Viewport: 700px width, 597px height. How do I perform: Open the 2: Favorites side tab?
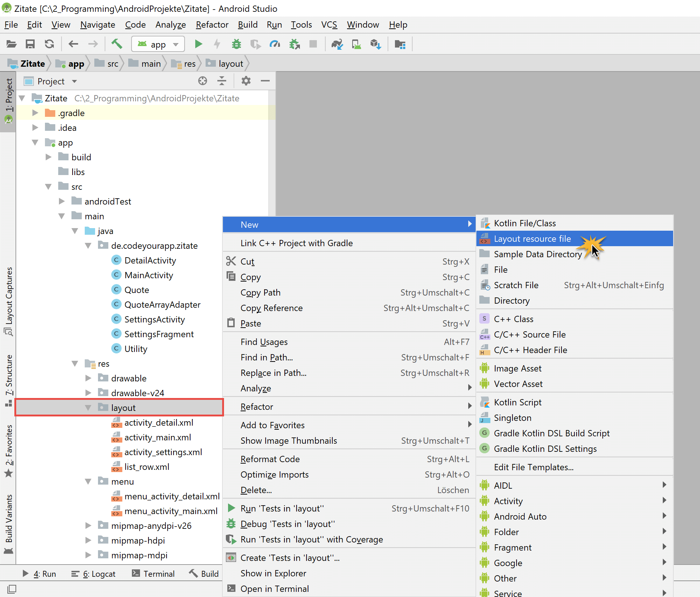pyautogui.click(x=8, y=451)
